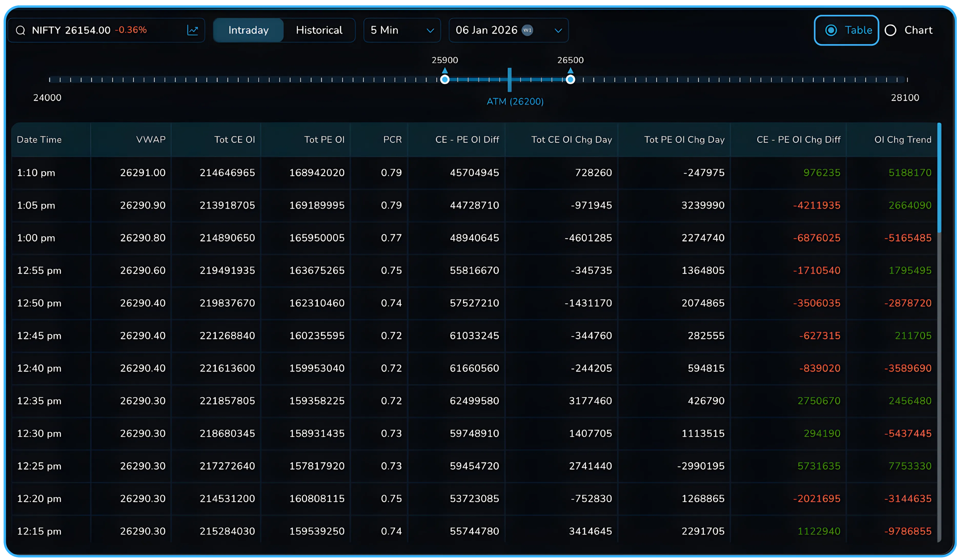Click the W1 weekly expiry badge

point(527,30)
